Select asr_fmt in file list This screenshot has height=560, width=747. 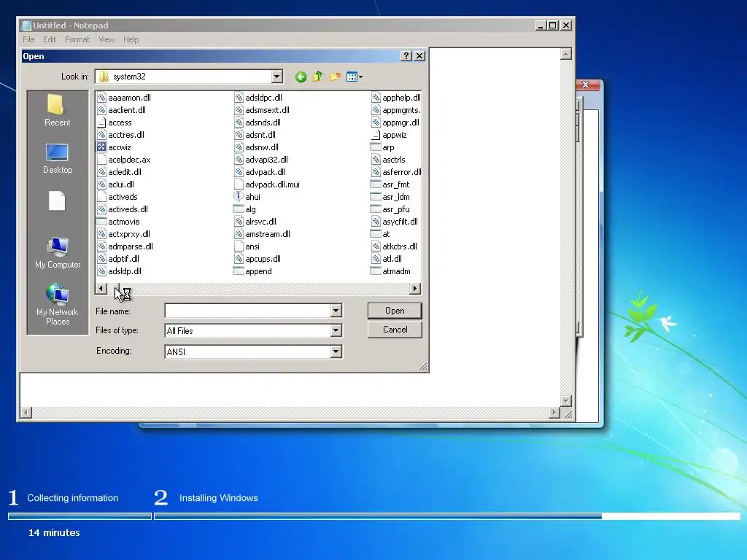pos(390,184)
